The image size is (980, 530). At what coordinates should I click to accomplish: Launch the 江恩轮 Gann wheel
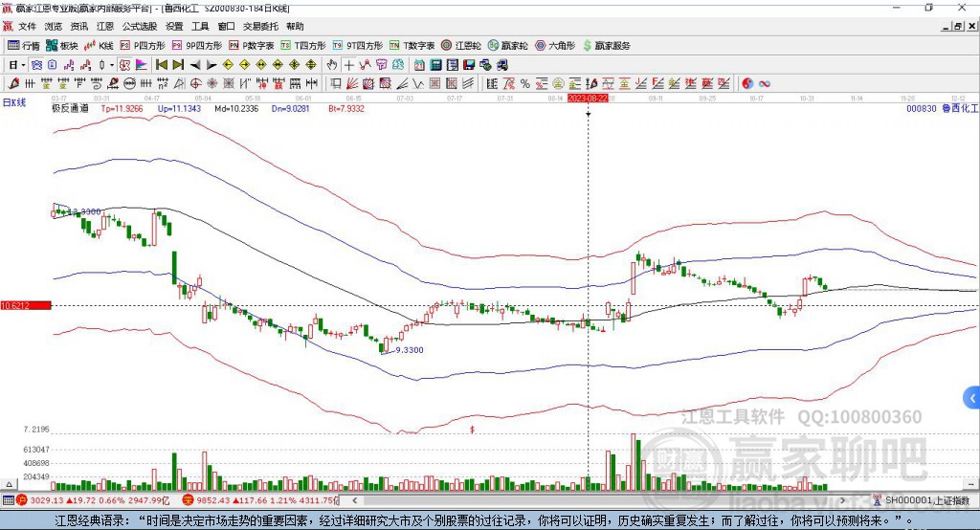point(461,46)
